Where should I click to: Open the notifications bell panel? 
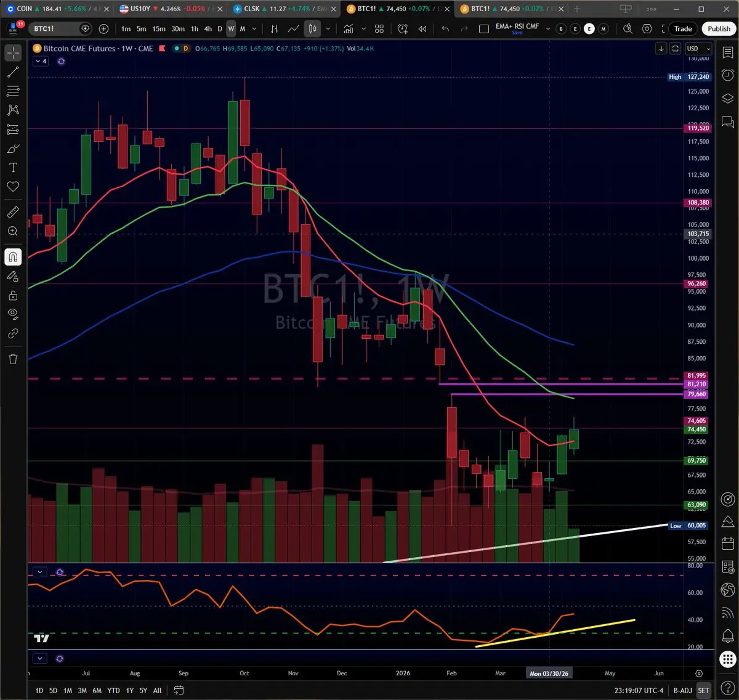coord(727,635)
